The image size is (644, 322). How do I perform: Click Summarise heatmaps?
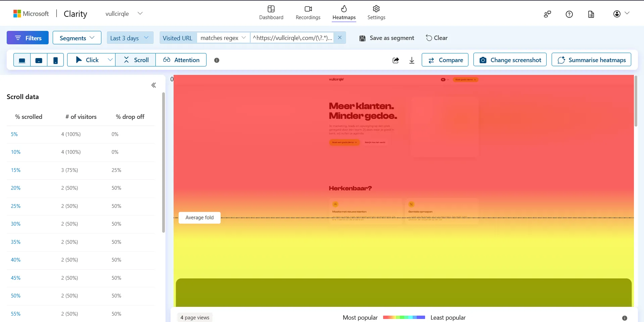click(591, 60)
